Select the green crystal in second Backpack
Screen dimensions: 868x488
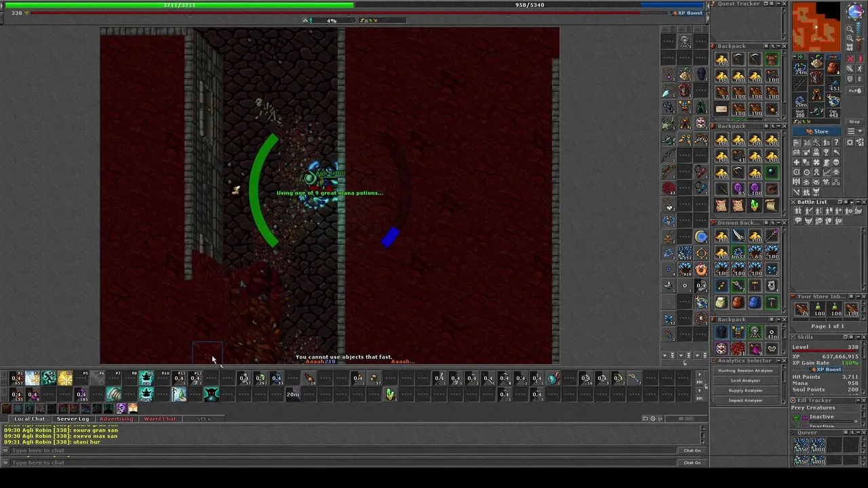(755, 205)
